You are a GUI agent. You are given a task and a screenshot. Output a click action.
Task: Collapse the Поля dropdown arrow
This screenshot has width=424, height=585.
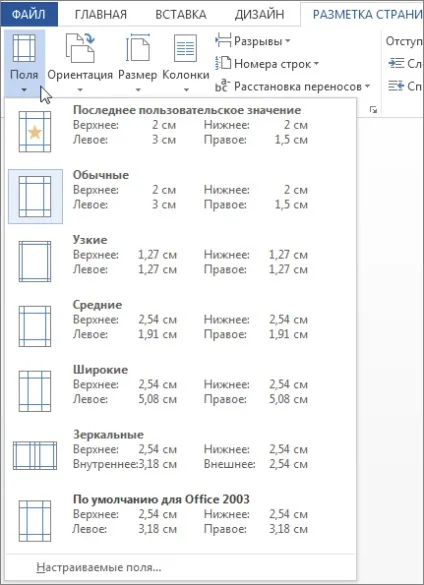click(x=24, y=90)
